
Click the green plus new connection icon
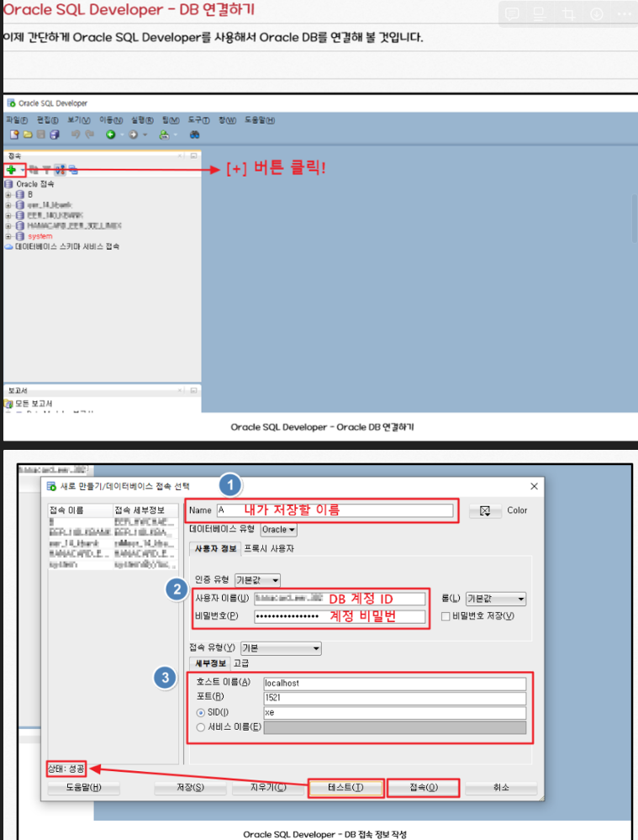point(11,170)
